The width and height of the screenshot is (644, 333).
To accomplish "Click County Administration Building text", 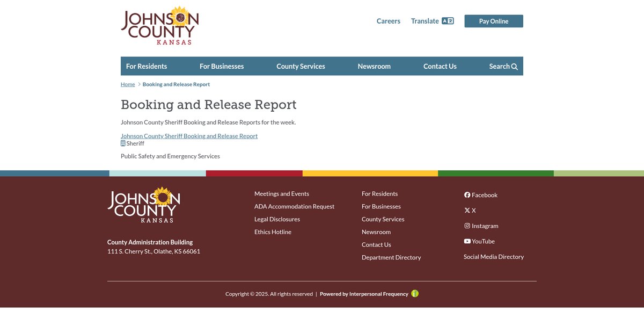I will point(150,242).
